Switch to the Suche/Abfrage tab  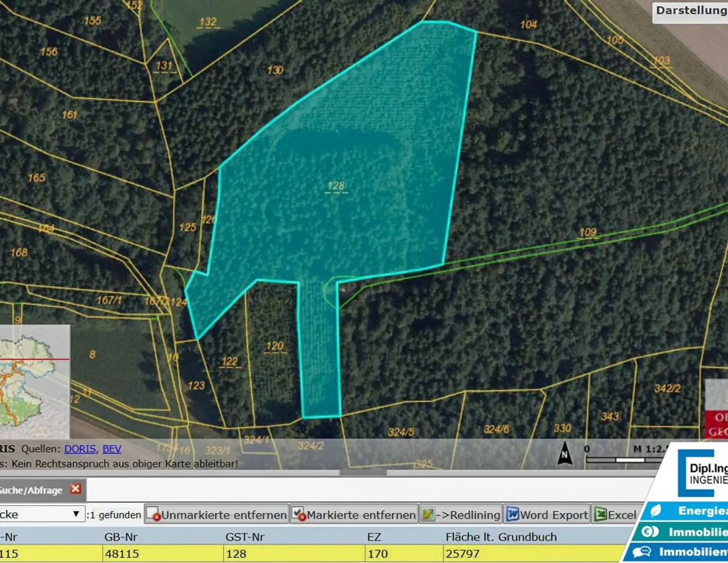(x=31, y=490)
